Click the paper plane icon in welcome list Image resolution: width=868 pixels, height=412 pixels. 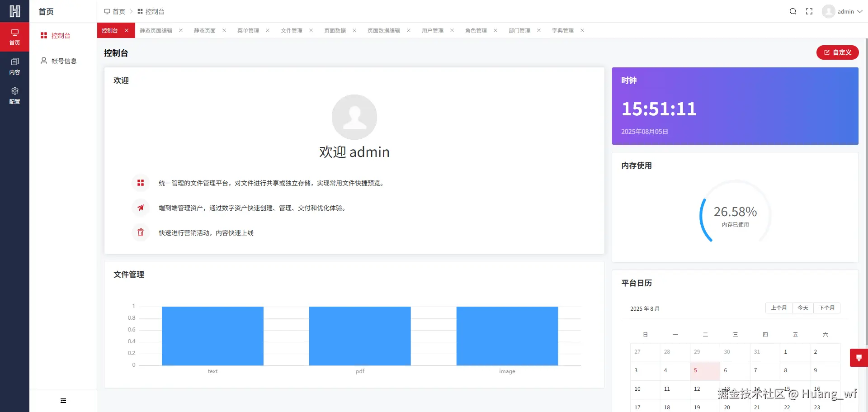[141, 208]
